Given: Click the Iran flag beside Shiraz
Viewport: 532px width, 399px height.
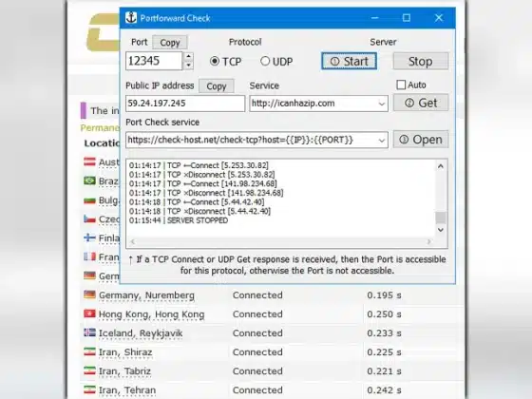Looking at the screenshot, I should point(89,351).
